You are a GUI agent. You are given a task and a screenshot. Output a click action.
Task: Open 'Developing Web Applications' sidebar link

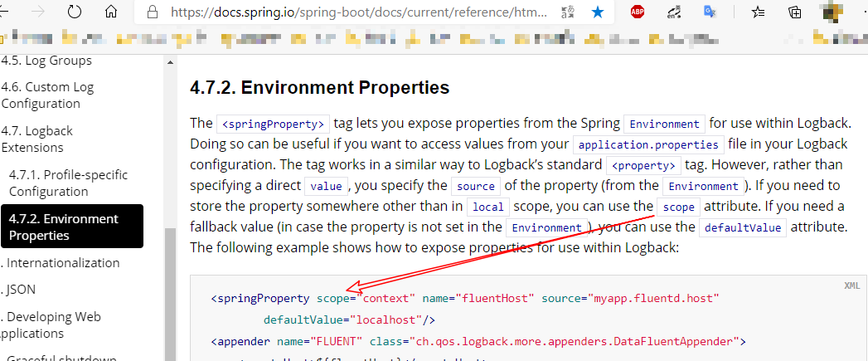tap(51, 325)
